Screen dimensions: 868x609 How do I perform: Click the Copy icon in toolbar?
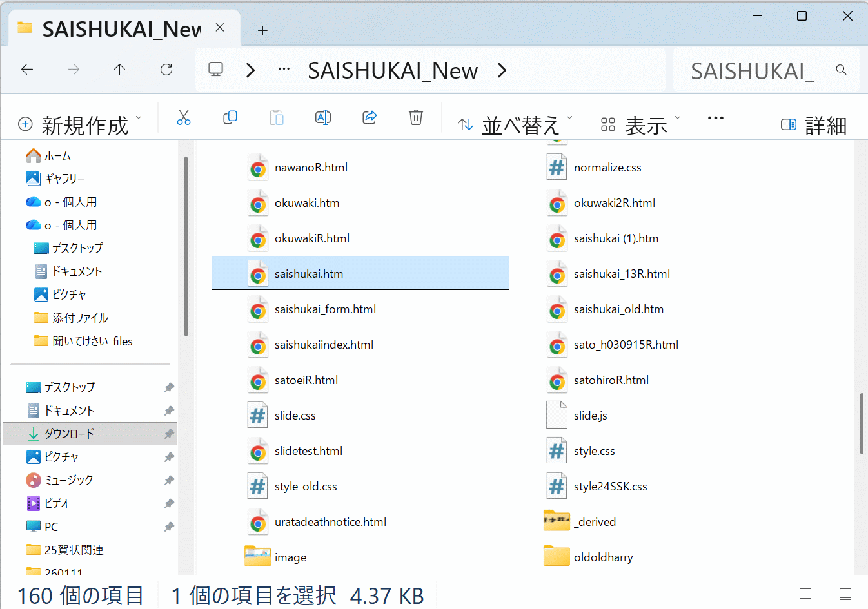pos(230,117)
